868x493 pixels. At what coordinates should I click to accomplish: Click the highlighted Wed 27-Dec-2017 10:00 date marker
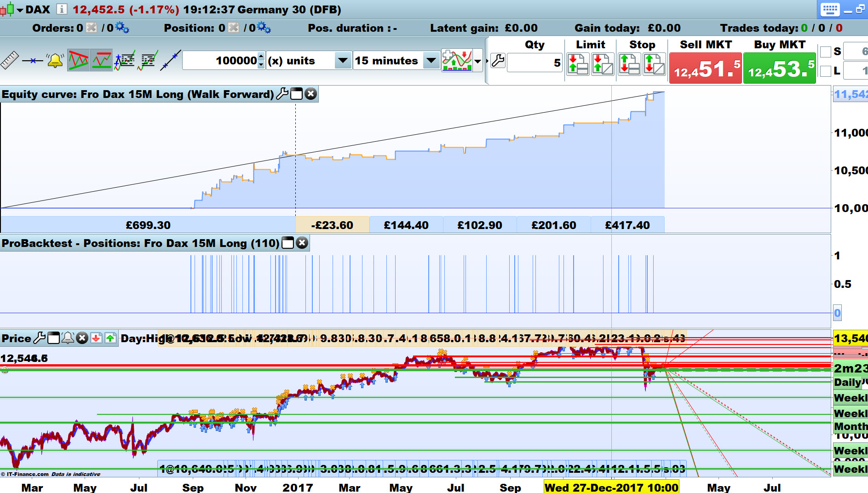[x=611, y=487]
